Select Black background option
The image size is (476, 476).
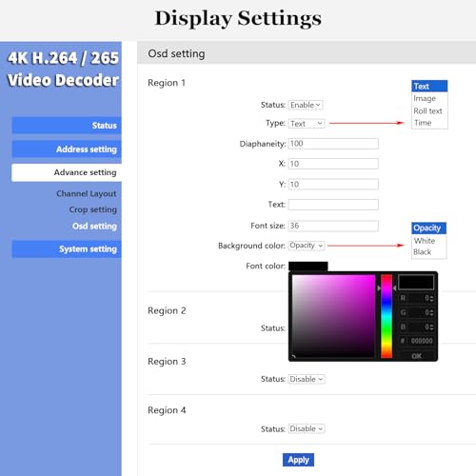429,252
